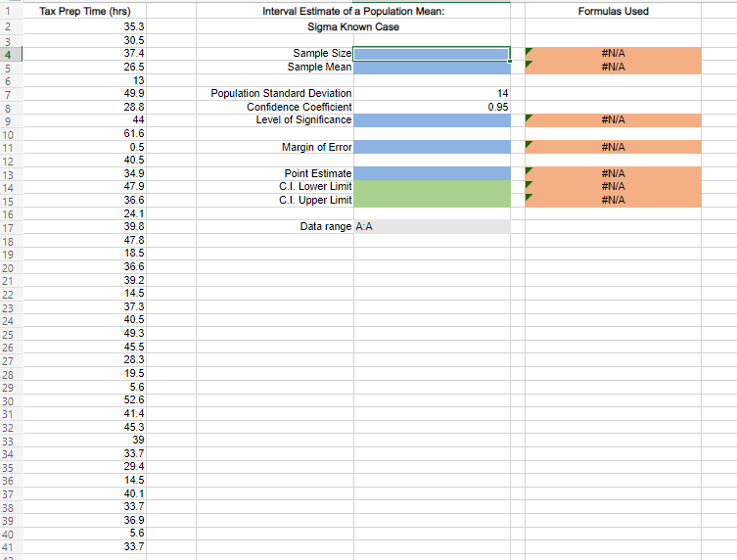Click the data cell with value 39.2
The height and width of the screenshot is (560, 737).
(x=84, y=280)
